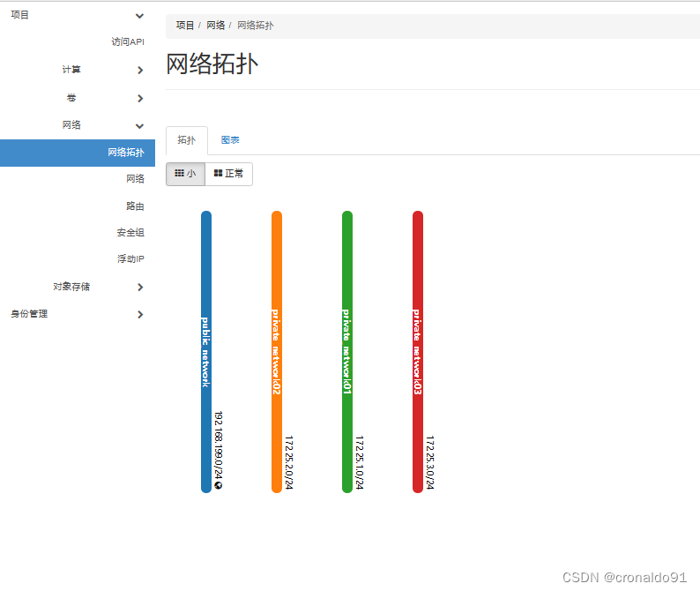Screen dimensions: 700x591
Task: Expand the 对象存储 menu chevron
Action: 140,288
